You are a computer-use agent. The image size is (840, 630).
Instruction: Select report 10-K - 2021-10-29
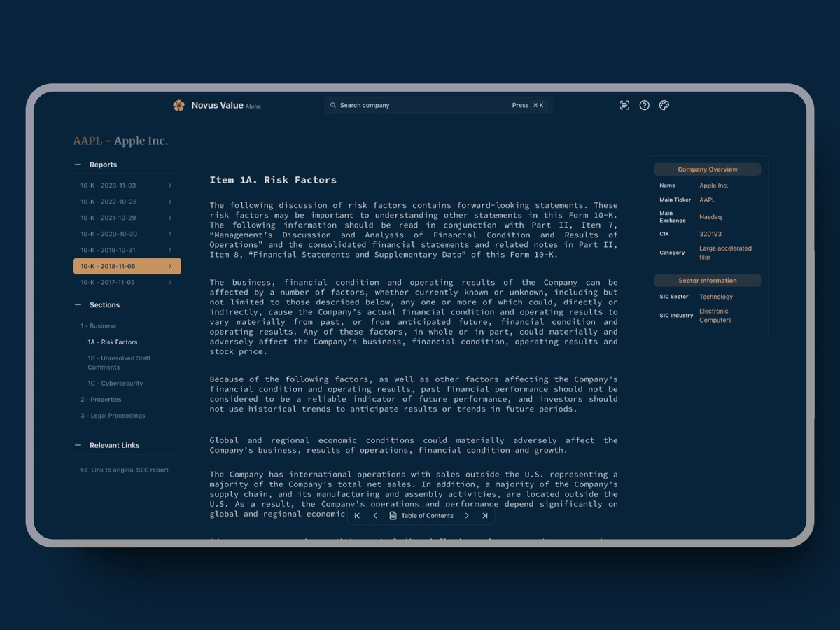click(x=127, y=218)
